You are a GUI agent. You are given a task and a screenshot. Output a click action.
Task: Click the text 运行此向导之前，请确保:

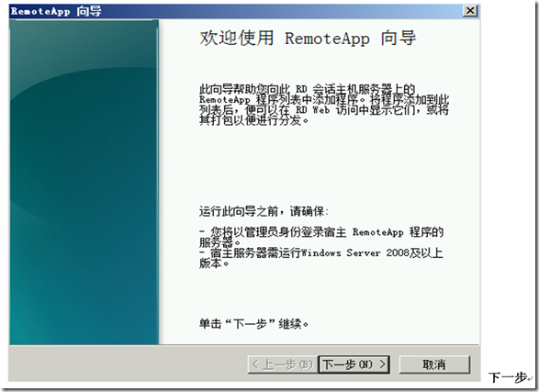pyautogui.click(x=264, y=211)
